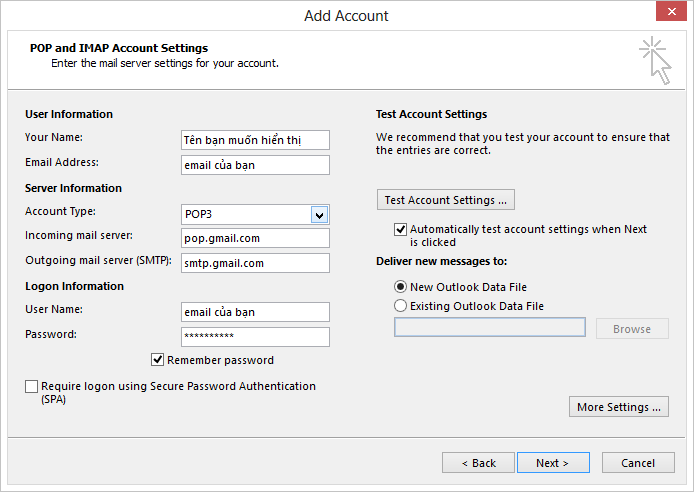Cancel the account setup
694x492 pixels.
click(638, 463)
